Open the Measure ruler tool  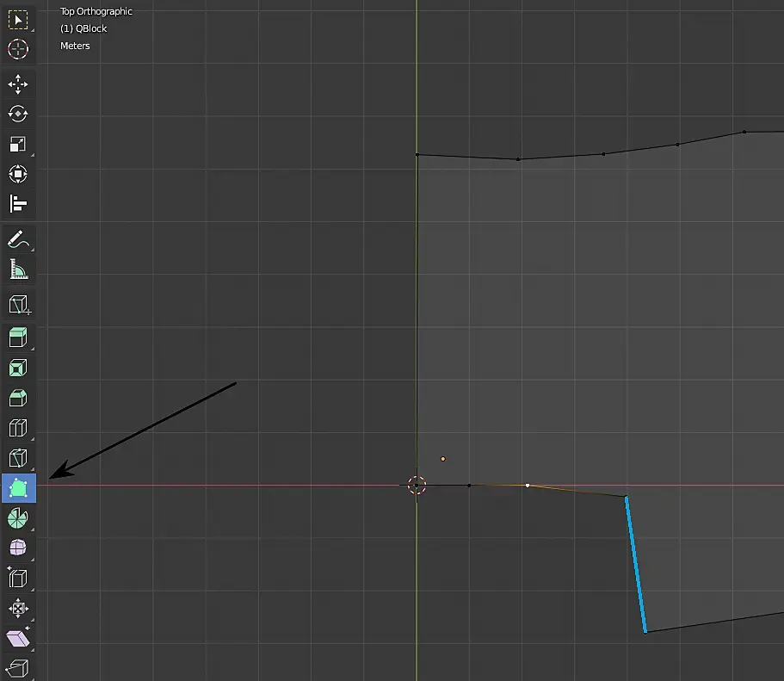(18, 269)
